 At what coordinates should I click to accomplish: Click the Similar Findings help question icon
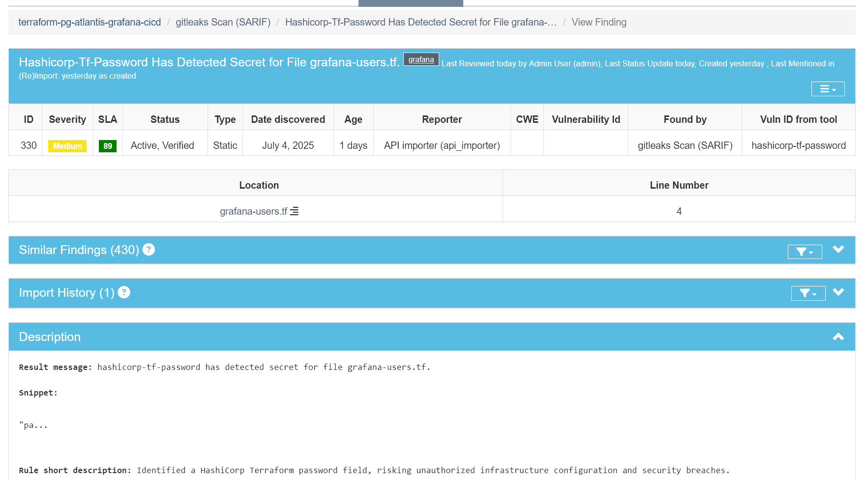(x=149, y=250)
